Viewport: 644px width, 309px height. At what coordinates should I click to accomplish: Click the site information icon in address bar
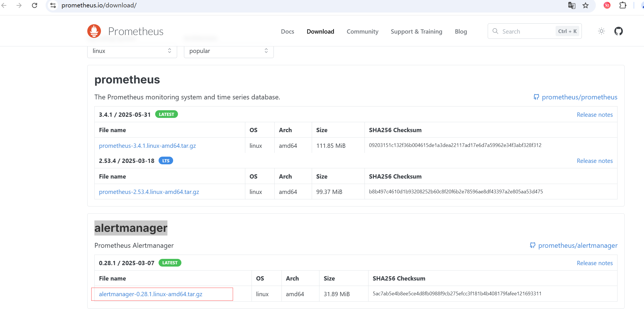click(53, 5)
